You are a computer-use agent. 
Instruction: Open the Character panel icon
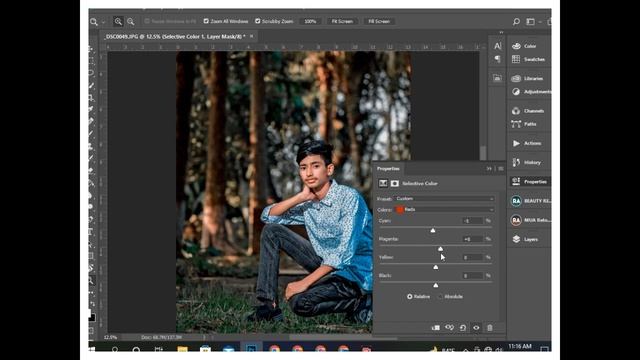[x=497, y=46]
